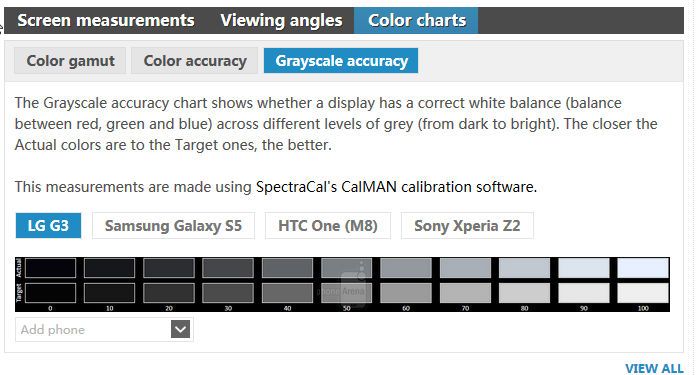
Task: Switch to the Viewing angles tab
Action: coord(281,20)
